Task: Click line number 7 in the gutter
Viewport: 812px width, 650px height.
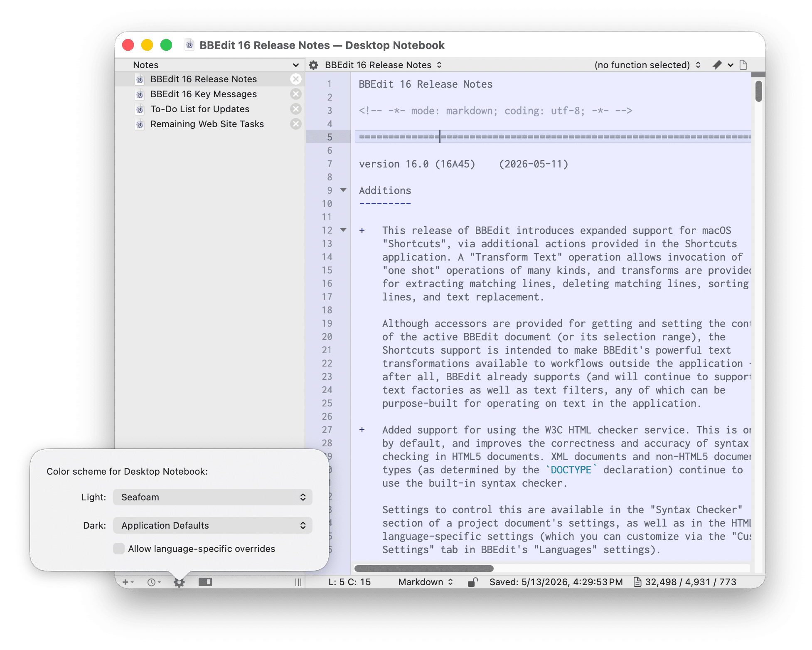Action: click(330, 164)
